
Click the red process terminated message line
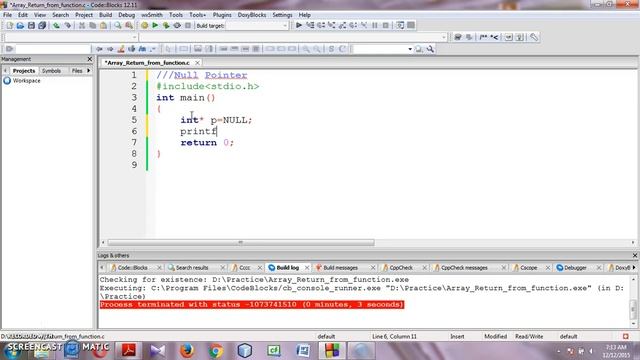[252, 304]
